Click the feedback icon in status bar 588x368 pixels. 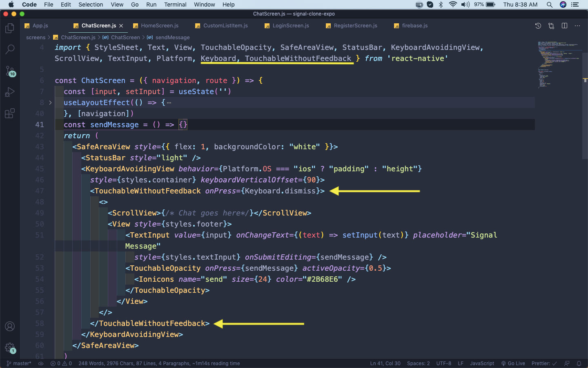coord(567,363)
